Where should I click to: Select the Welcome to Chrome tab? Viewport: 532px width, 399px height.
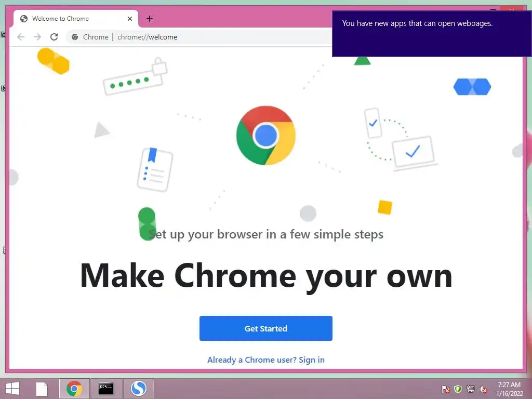76,19
